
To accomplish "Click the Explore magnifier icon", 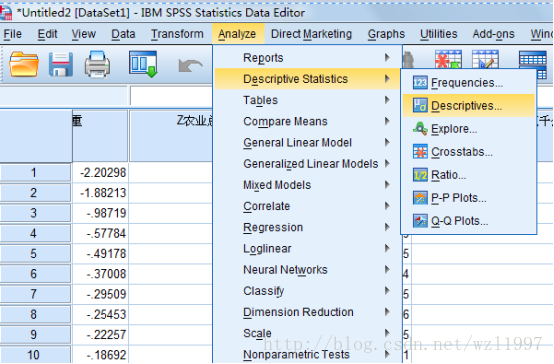I will 420,129.
